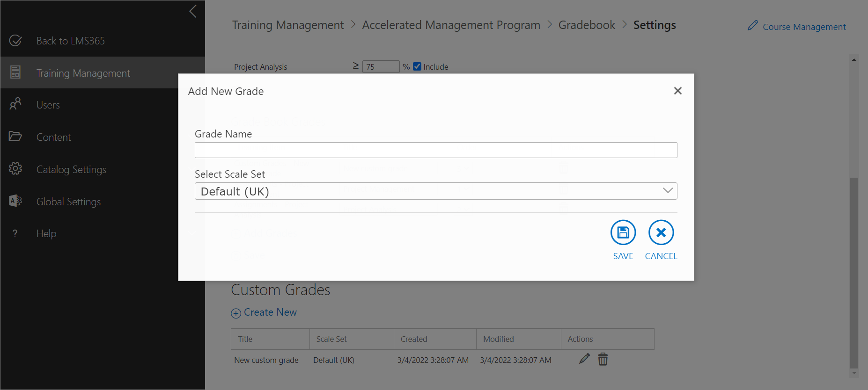This screenshot has width=868, height=390.
Task: Click the pencil edit icon for New custom grade
Action: [584, 359]
